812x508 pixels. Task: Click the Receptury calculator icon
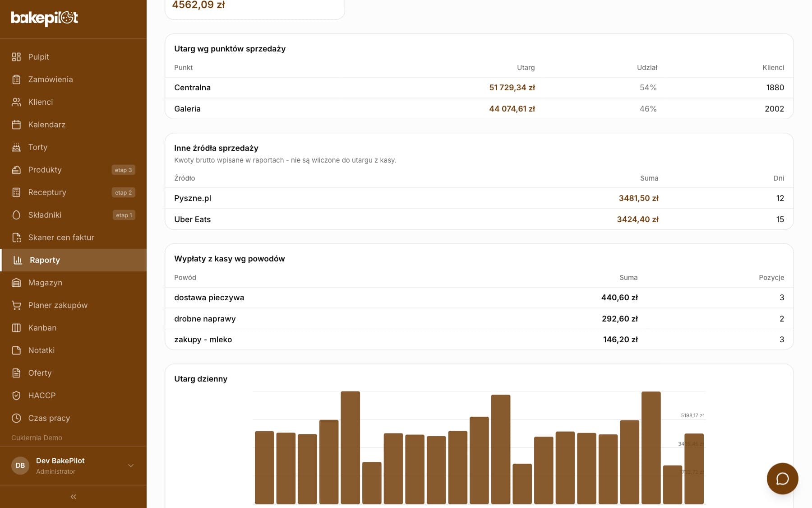point(16,192)
